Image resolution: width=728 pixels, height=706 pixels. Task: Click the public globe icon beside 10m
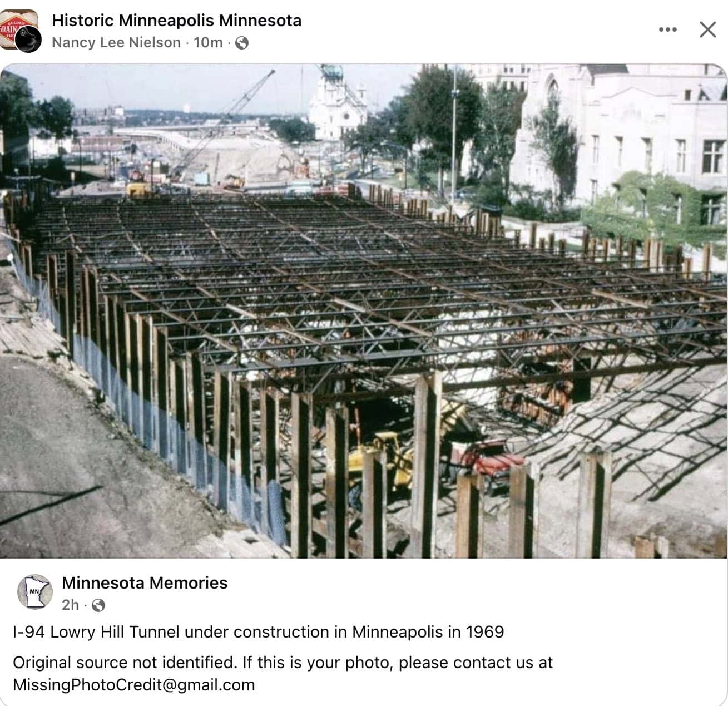(242, 43)
